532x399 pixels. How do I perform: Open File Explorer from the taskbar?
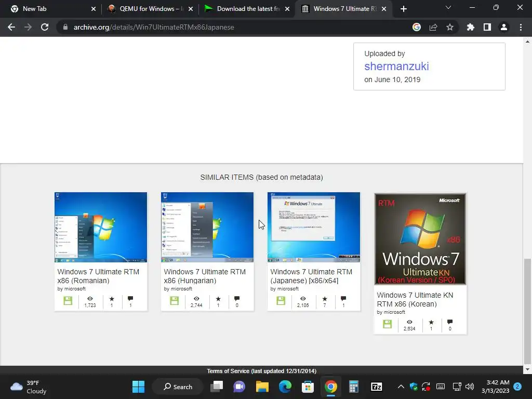[x=262, y=387]
